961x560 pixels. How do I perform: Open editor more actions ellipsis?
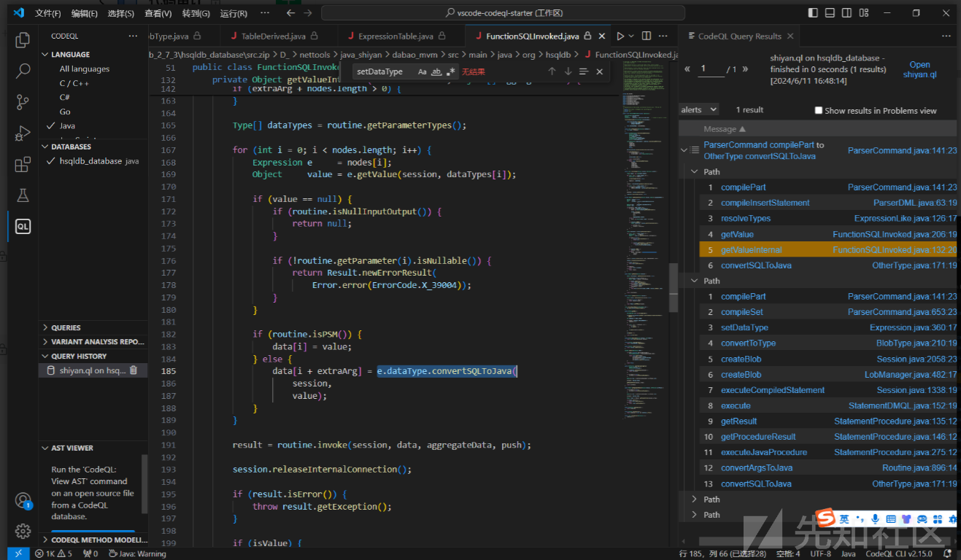(x=663, y=36)
